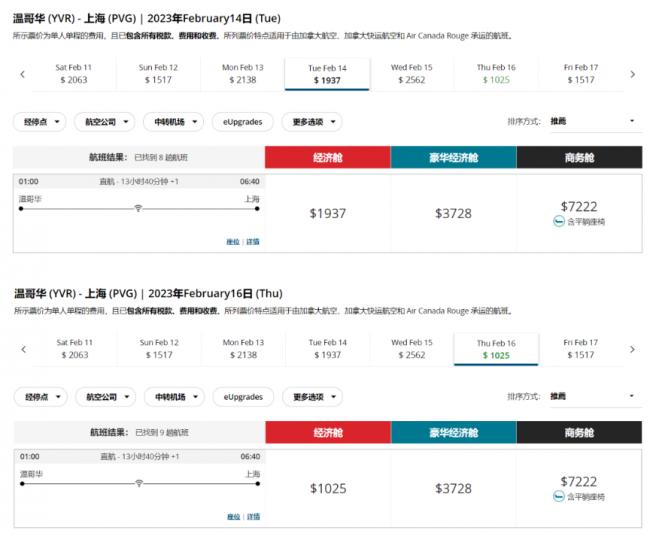Click 航班结果 label in Feb 16 results
650x536 pixels.
[x=109, y=432]
